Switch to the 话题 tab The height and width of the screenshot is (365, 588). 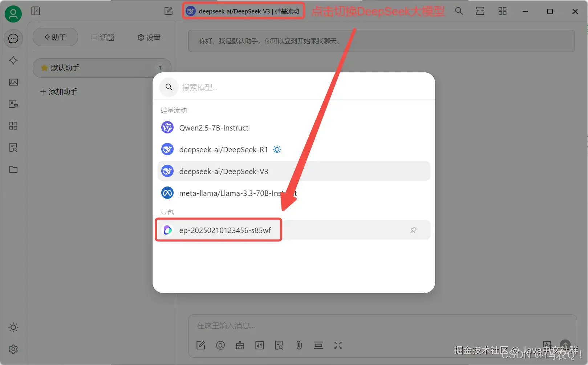102,37
